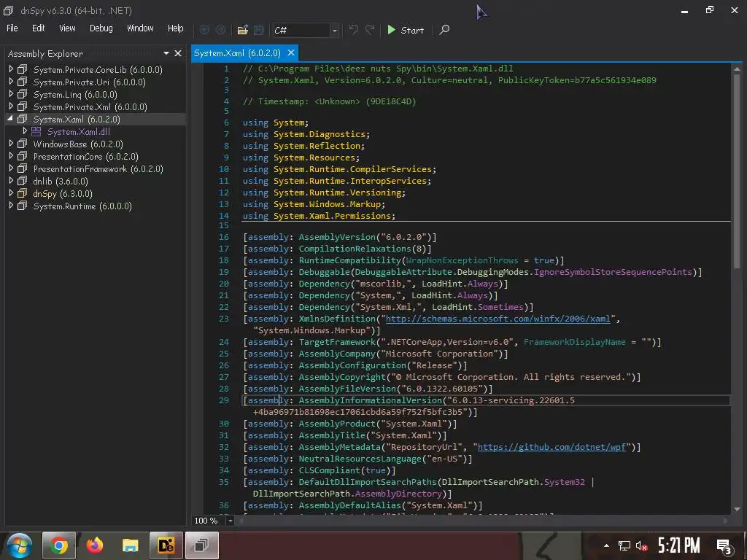This screenshot has height=560, width=747.
Task: Open the Windows Start button
Action: [19, 545]
